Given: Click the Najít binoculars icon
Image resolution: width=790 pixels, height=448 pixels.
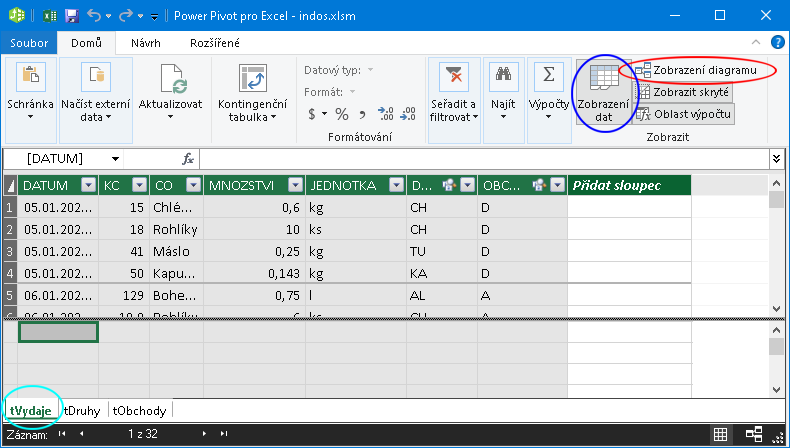Looking at the screenshot, I should coord(503,78).
